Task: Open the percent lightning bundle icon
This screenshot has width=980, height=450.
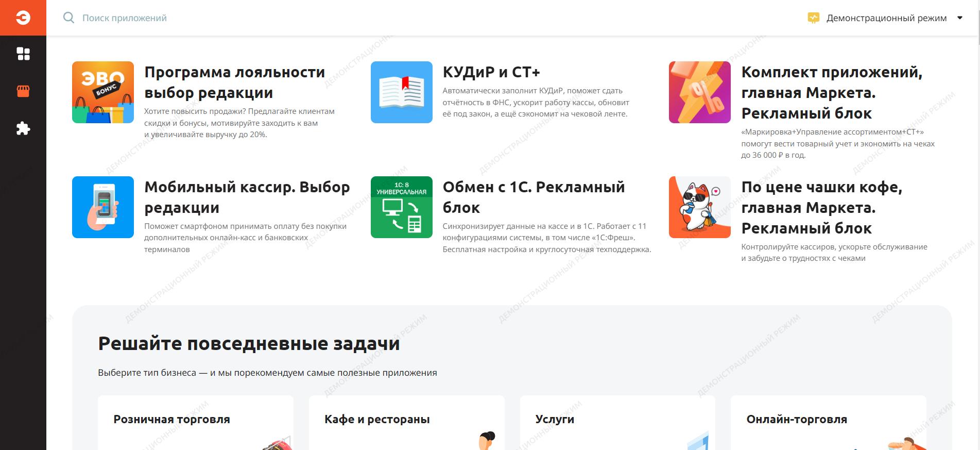Action: coord(700,92)
